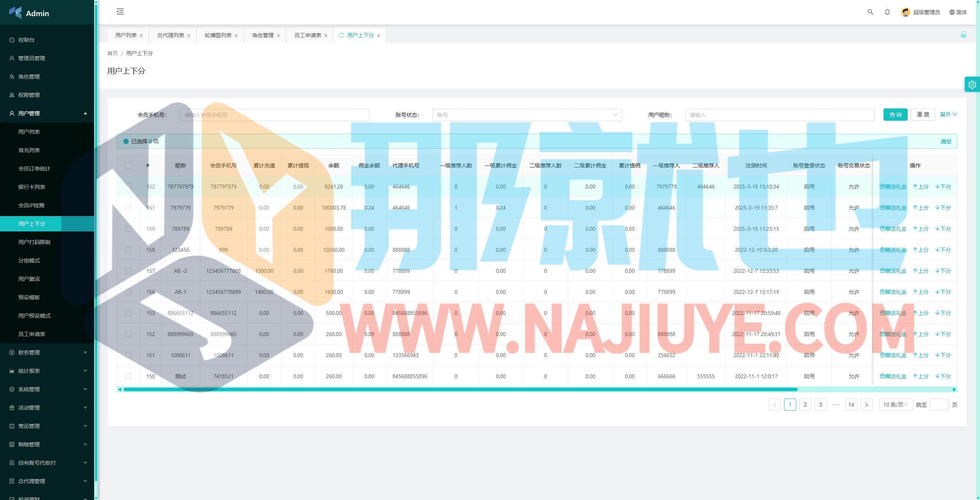
Task: Switch to the 角色管理 tab
Action: coord(263,35)
